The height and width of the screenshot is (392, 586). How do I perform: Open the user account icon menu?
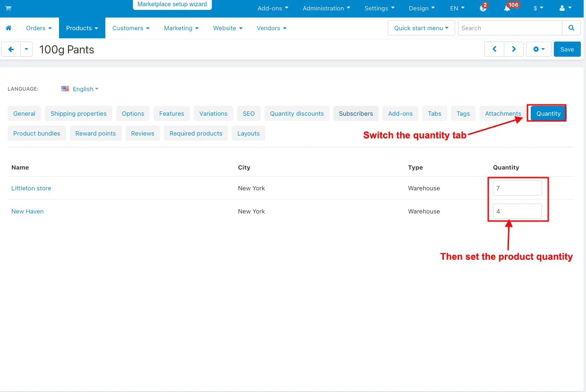pos(565,8)
